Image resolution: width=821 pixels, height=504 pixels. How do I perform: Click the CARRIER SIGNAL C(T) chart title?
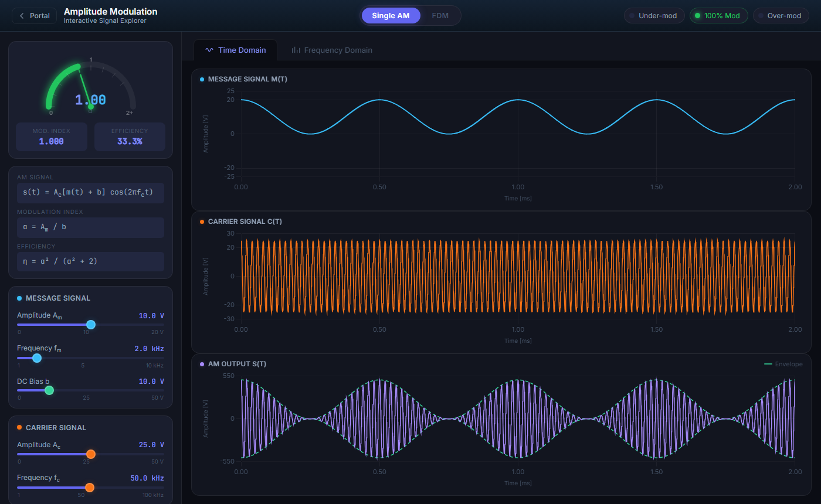pyautogui.click(x=245, y=222)
